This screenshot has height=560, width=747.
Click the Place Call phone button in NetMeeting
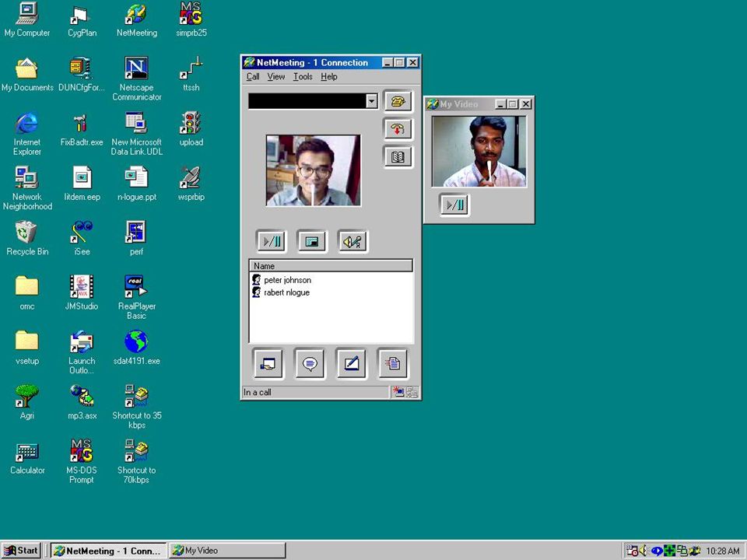click(x=398, y=101)
